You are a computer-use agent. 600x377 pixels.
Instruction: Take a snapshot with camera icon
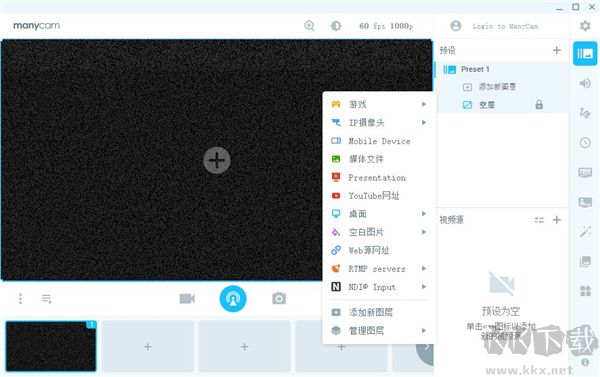tap(279, 298)
